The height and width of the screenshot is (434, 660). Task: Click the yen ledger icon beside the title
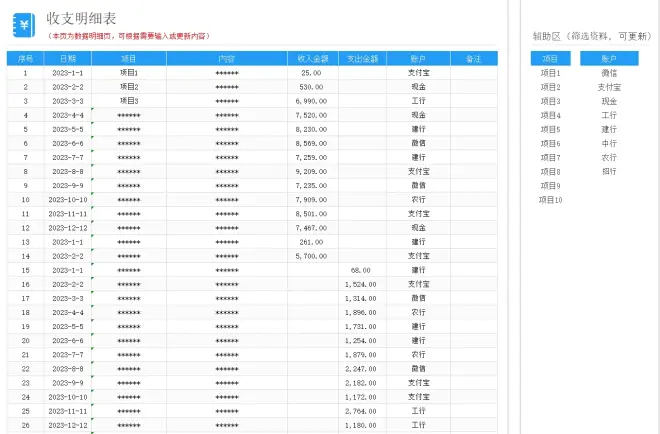22,24
